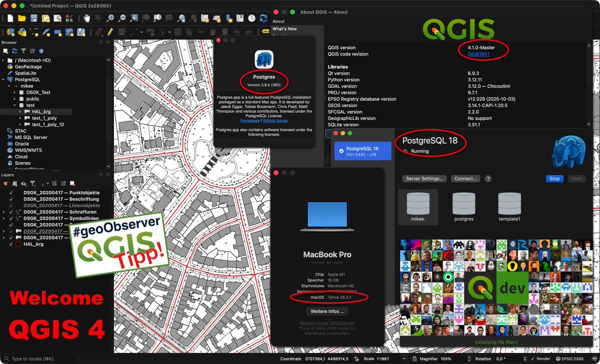
Task: Open a new QGIS project
Action: pos(10,17)
